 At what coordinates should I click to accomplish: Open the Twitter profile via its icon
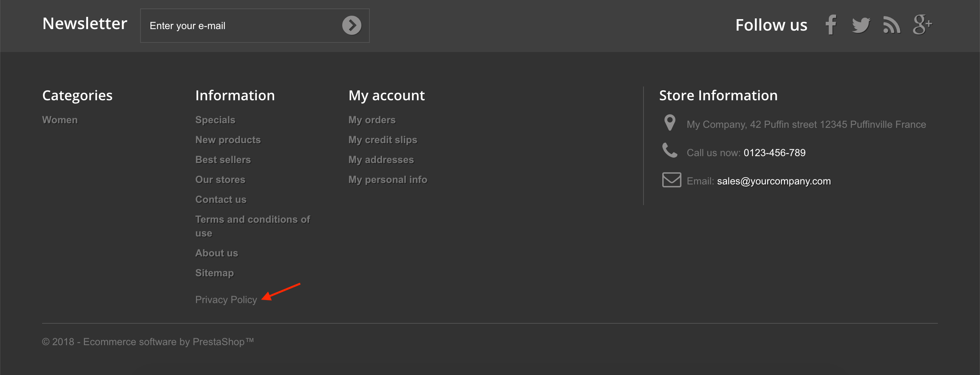pyautogui.click(x=861, y=24)
